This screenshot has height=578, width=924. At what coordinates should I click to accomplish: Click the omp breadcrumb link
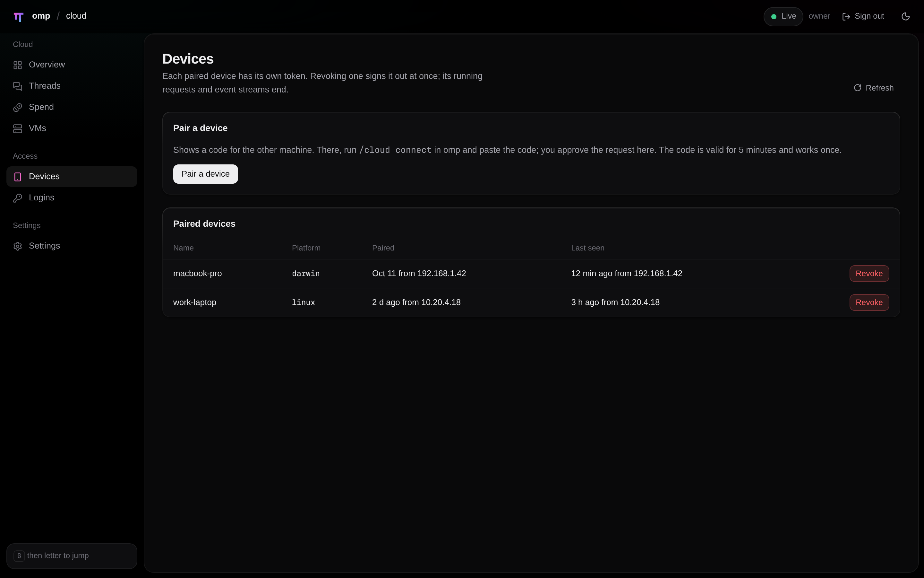41,16
